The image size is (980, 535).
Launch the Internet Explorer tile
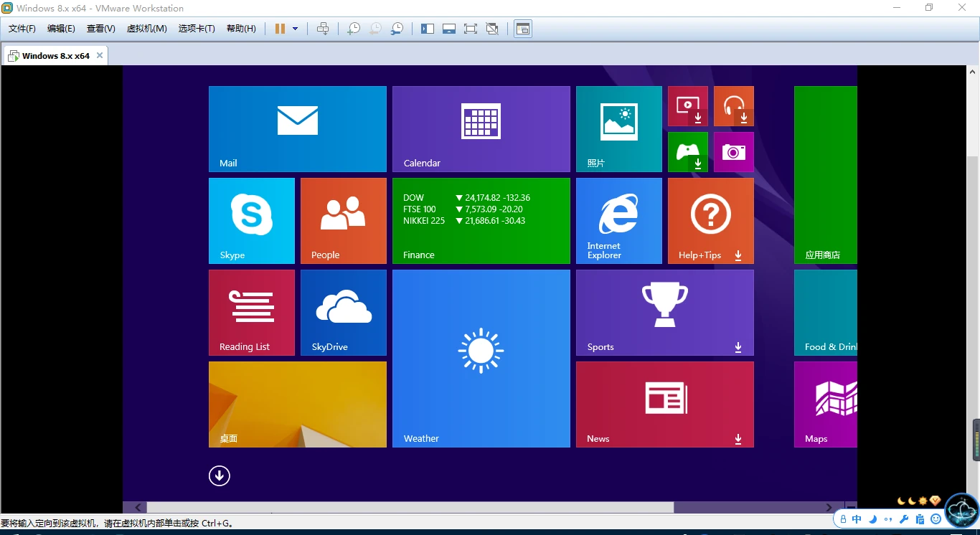coord(618,221)
